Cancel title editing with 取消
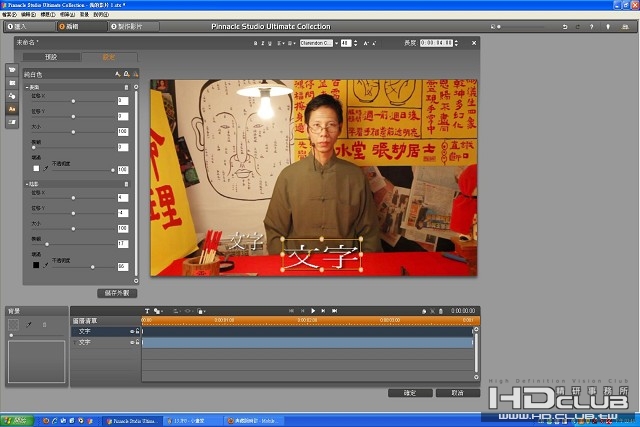Screen dimensions: 640x427 [x=458, y=393]
